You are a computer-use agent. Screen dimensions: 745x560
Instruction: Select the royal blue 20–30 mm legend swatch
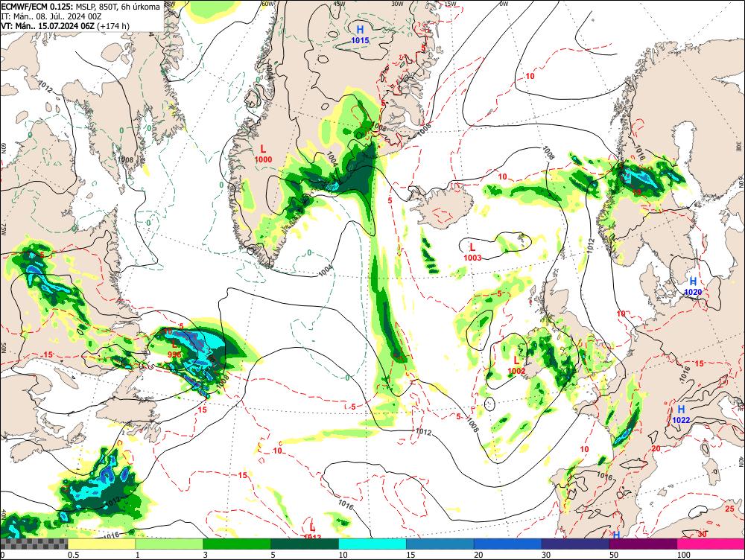tap(508, 544)
